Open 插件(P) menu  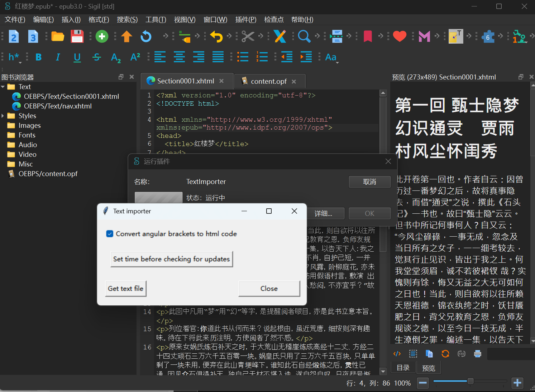246,19
